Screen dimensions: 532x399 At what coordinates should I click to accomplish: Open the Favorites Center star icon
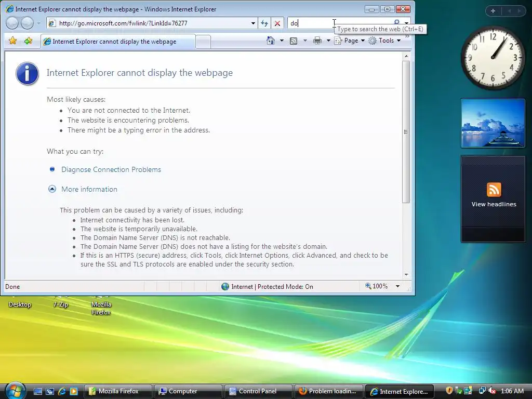[x=12, y=41]
